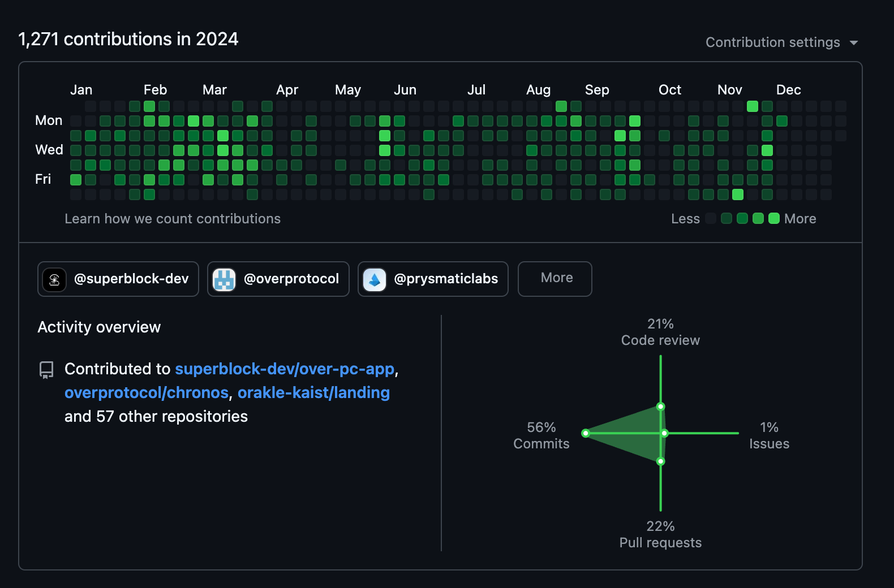Open the More organizations menu

click(x=555, y=279)
